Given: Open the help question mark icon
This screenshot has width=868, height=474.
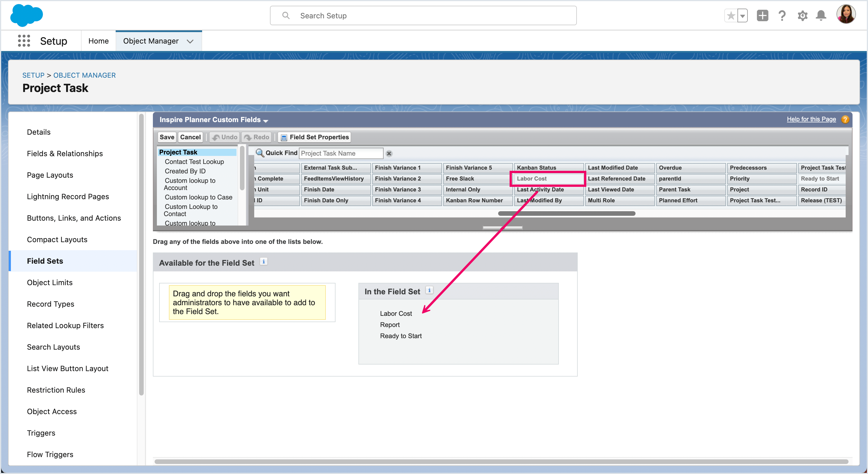Looking at the screenshot, I should [x=782, y=15].
